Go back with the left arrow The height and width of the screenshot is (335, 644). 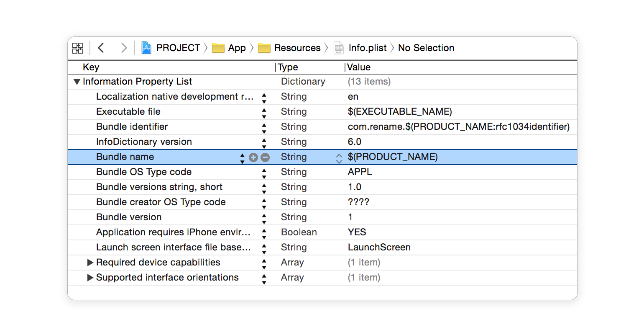[101, 48]
